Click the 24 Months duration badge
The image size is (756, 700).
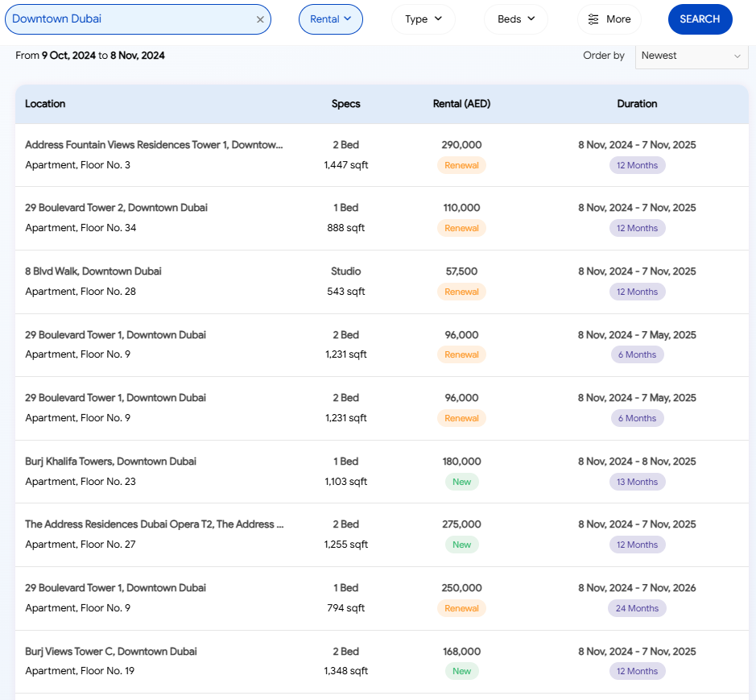[x=637, y=608]
